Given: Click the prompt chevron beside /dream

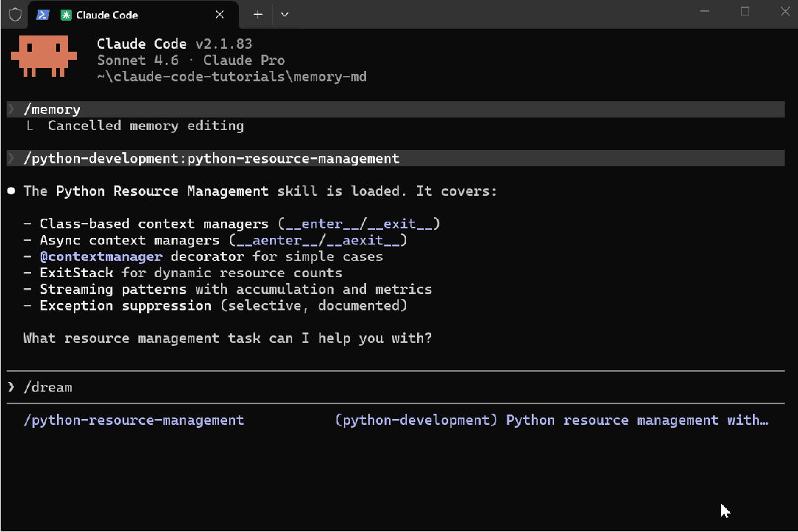Looking at the screenshot, I should (x=12, y=387).
